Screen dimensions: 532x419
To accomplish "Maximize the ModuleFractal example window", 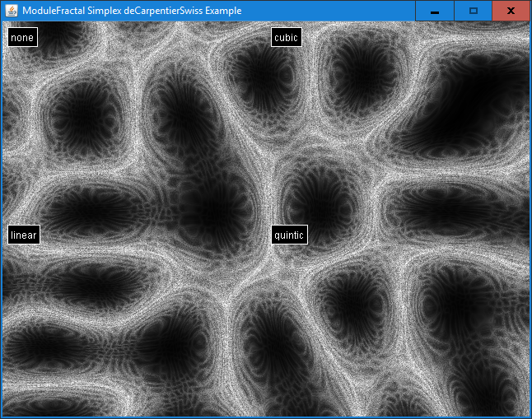I will pyautogui.click(x=473, y=11).
